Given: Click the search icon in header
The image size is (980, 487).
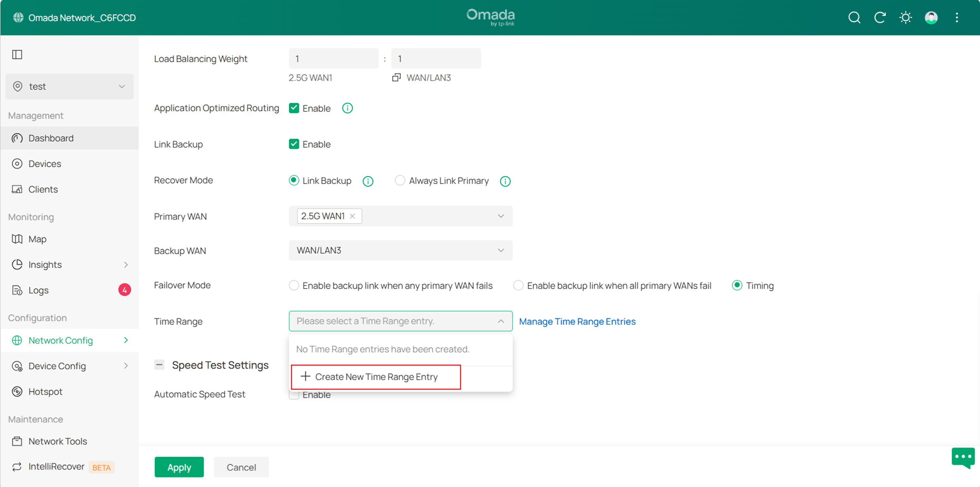Looking at the screenshot, I should coord(854,17).
